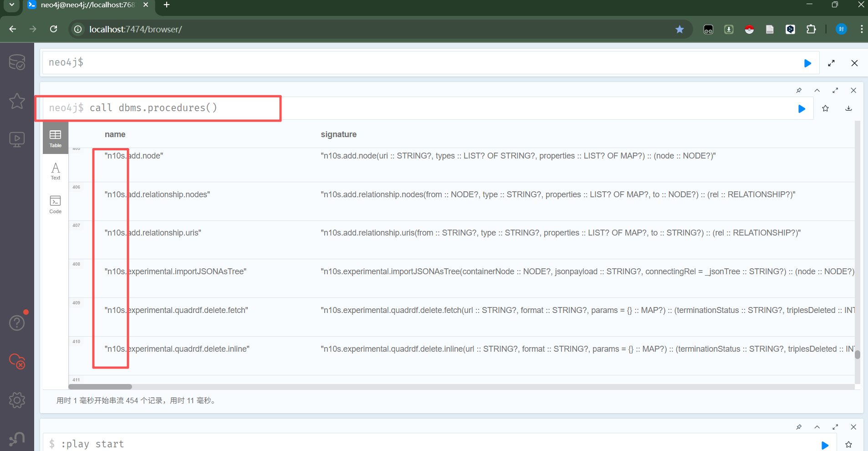Run the query in the top editor
This screenshot has height=451, width=868.
tap(807, 63)
